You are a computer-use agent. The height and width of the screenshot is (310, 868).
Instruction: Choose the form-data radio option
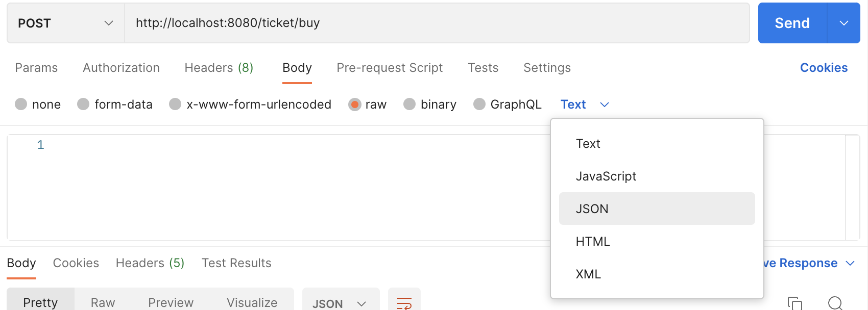tap(83, 105)
